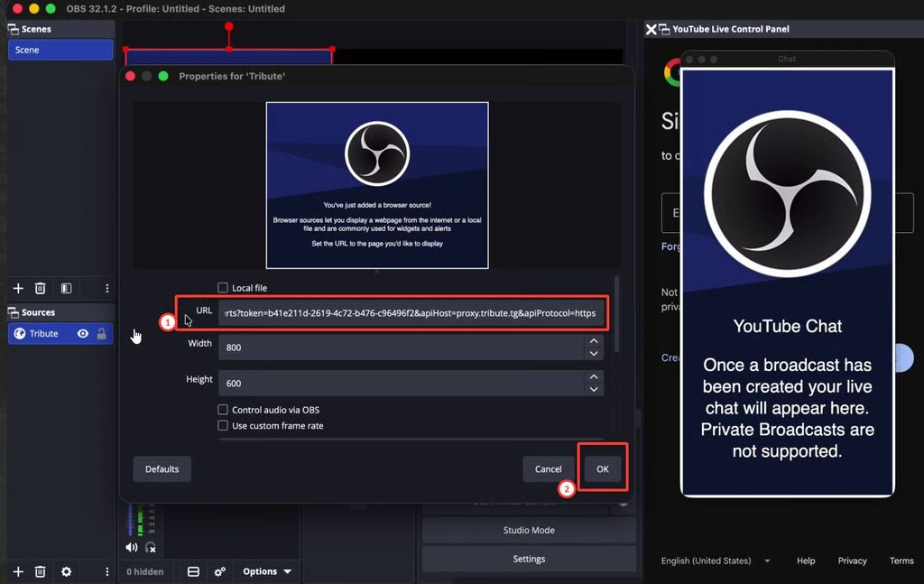Hide the Tribute source using the eye icon

(83, 334)
